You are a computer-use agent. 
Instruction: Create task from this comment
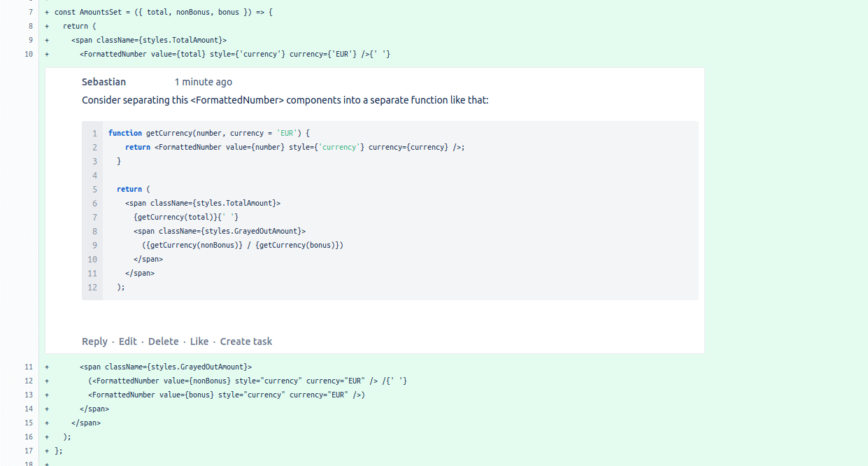click(246, 341)
